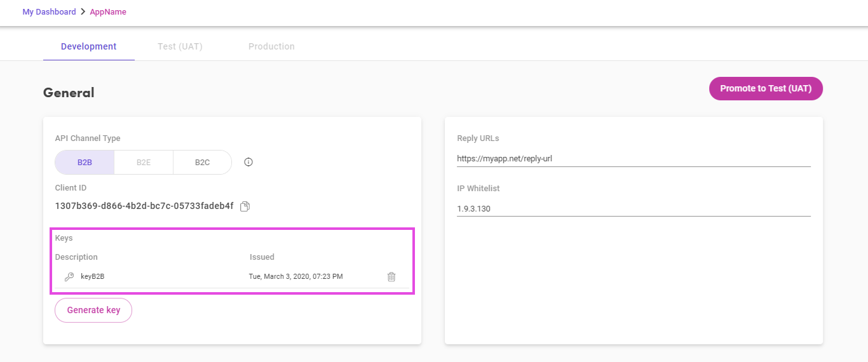Select the keyB2B key row
The width and height of the screenshot is (868, 362).
[232, 277]
